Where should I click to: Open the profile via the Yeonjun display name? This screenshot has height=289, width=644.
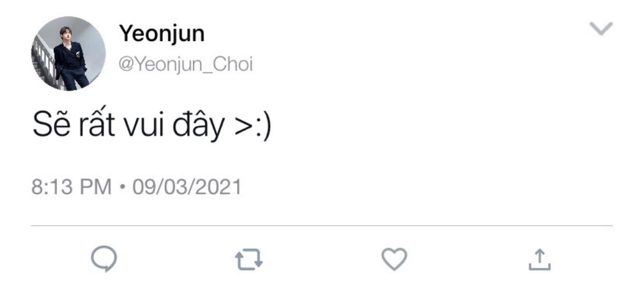(162, 34)
